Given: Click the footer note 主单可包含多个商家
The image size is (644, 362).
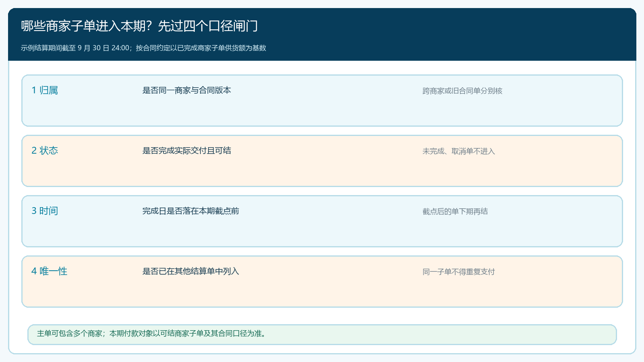Looking at the screenshot, I should [x=70, y=333].
